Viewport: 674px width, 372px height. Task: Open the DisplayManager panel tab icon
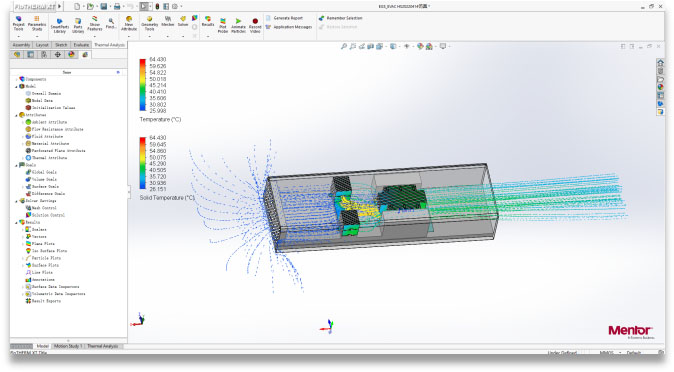click(x=71, y=55)
